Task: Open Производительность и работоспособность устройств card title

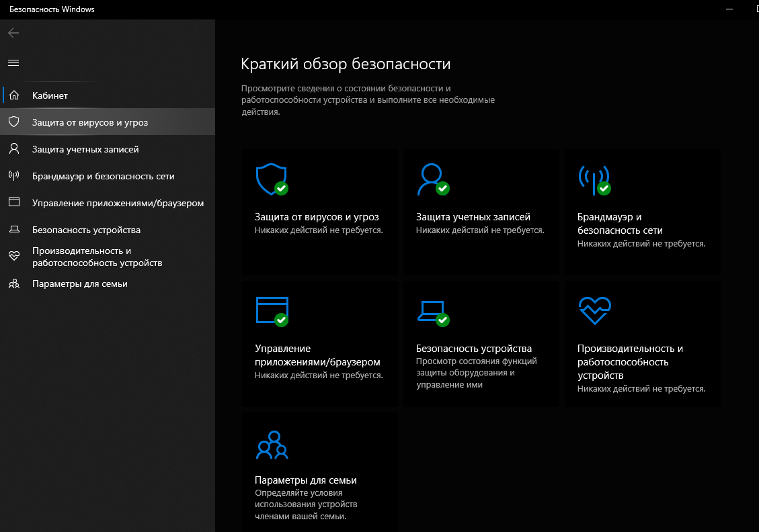Action: click(630, 362)
